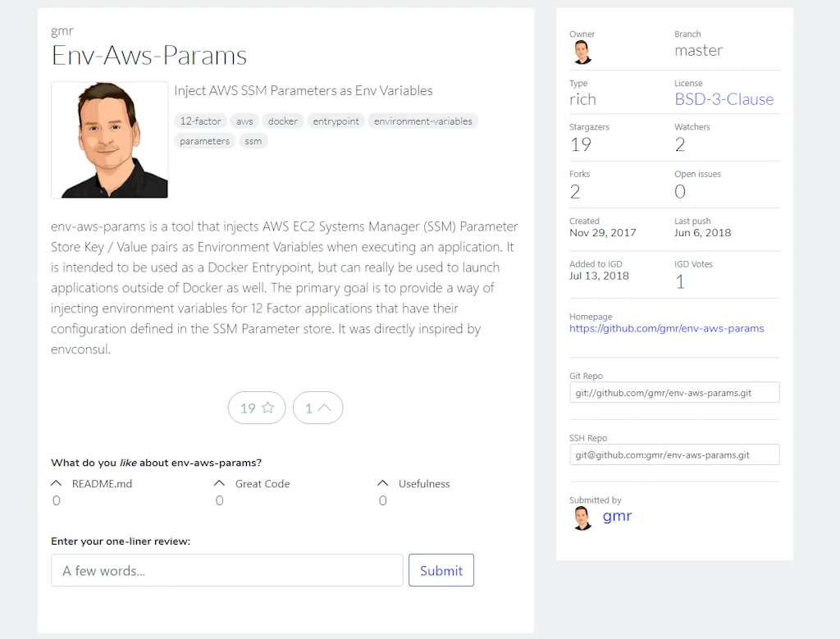This screenshot has width=840, height=639.
Task: Upvote Great Code with its caret arrow
Action: point(219,484)
